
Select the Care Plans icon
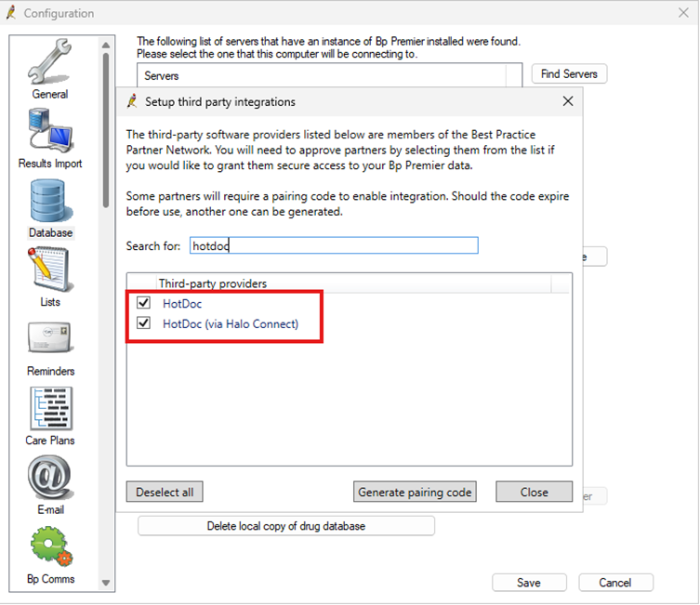(x=50, y=409)
